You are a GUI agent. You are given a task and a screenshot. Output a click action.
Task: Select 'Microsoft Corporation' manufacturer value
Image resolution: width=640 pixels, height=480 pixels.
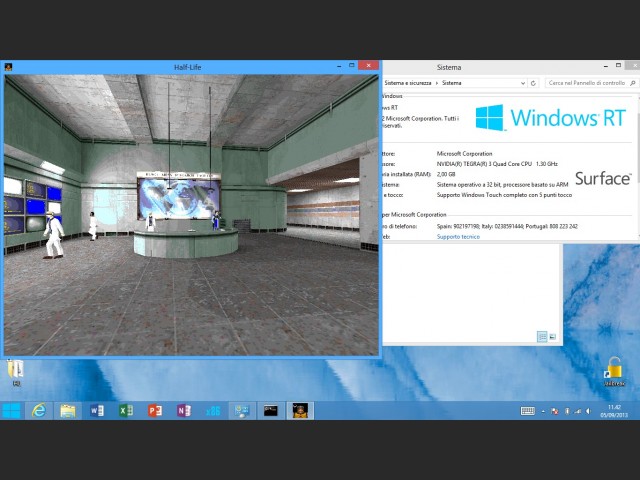(464, 154)
